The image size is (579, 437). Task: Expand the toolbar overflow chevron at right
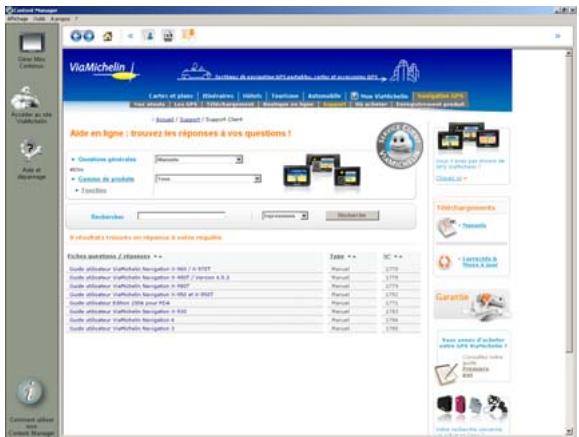coord(558,36)
